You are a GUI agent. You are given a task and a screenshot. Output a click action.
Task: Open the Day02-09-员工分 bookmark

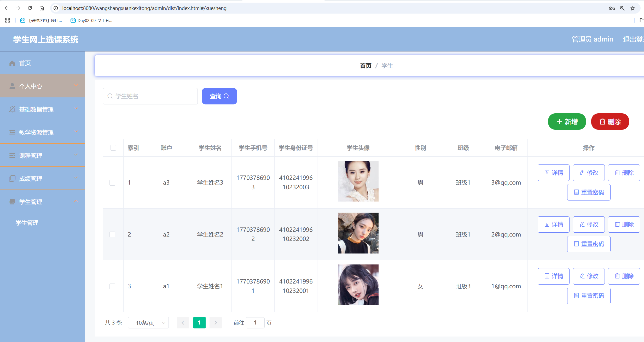[x=91, y=20]
